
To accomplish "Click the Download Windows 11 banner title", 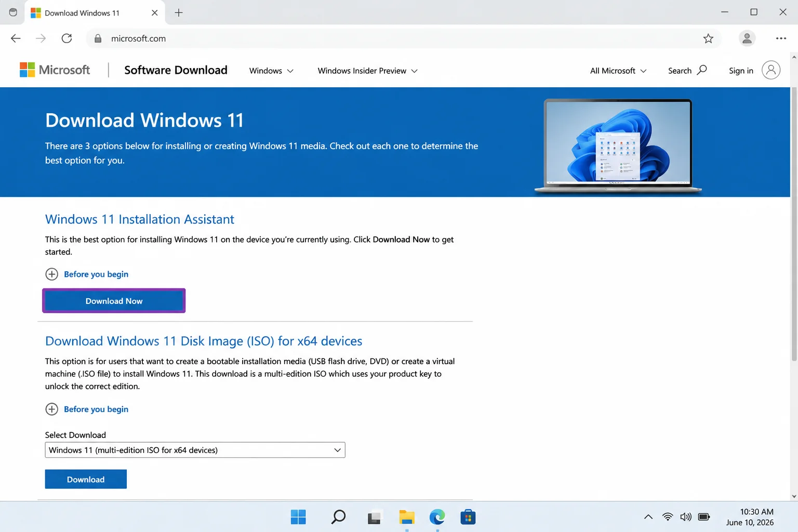I will click(144, 120).
